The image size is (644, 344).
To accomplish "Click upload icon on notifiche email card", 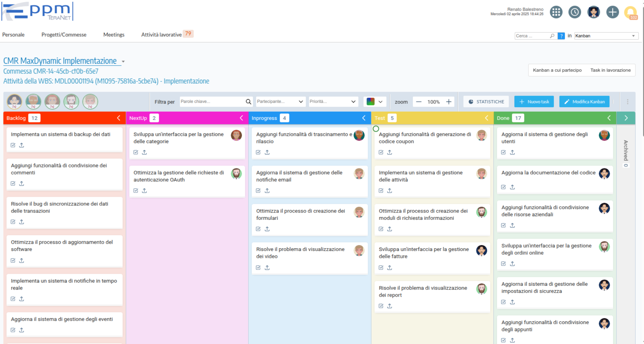I will coord(267,191).
